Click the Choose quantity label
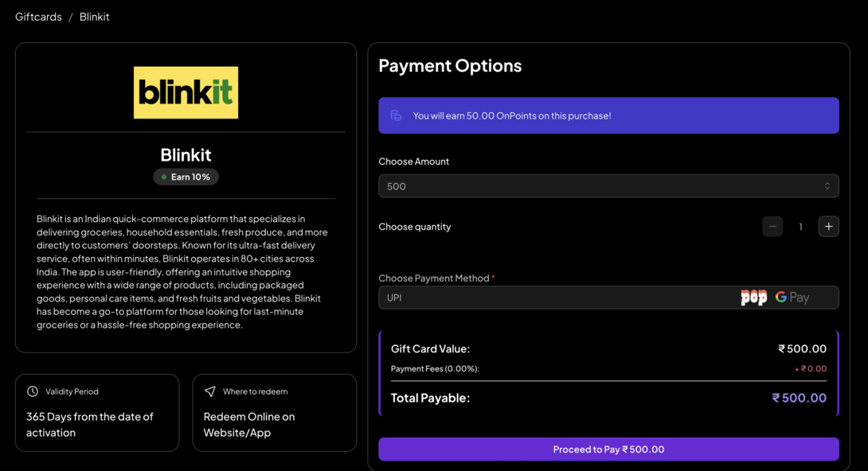This screenshot has width=868, height=471. 415,227
